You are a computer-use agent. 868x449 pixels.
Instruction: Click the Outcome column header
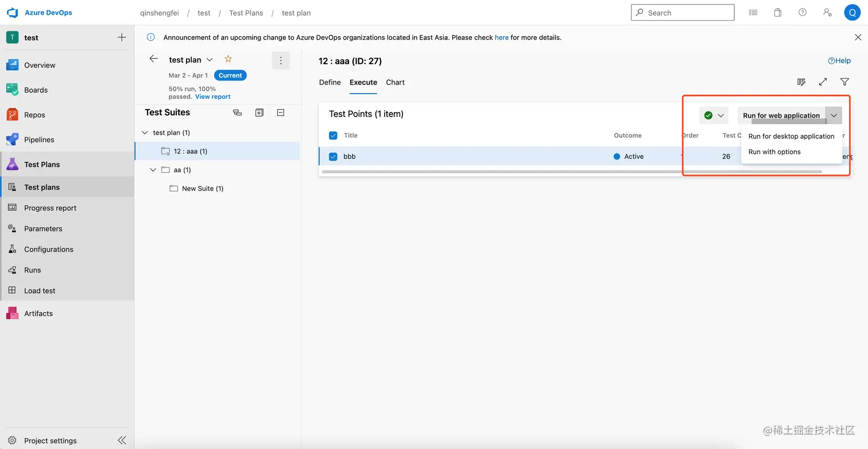(627, 136)
